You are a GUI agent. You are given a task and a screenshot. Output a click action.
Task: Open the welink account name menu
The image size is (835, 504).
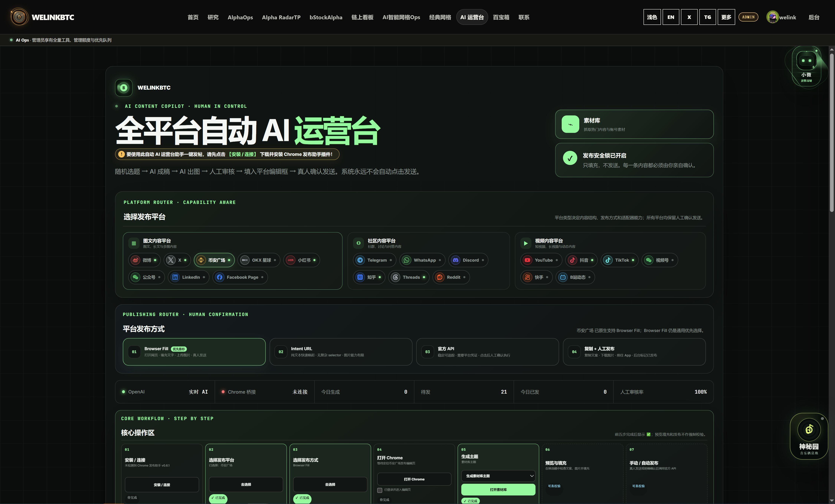pyautogui.click(x=787, y=17)
